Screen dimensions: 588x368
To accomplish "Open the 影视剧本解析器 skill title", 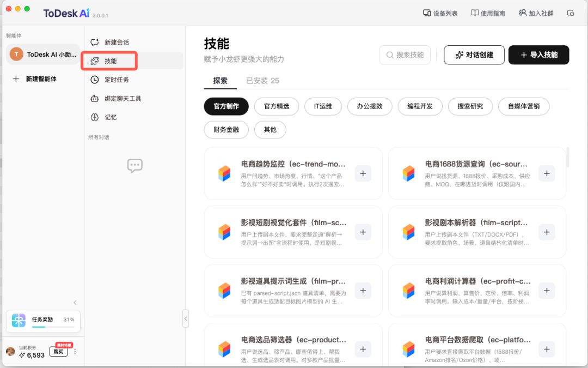I will coord(476,222).
